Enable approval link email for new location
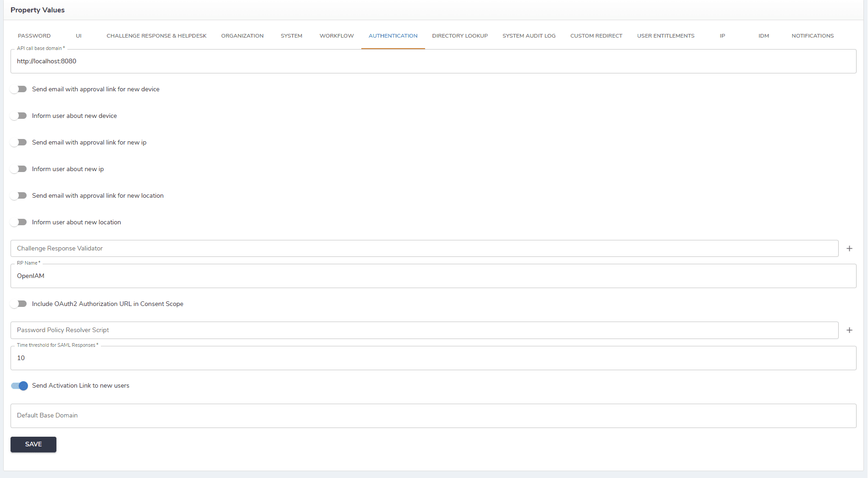This screenshot has width=868, height=478. click(19, 196)
